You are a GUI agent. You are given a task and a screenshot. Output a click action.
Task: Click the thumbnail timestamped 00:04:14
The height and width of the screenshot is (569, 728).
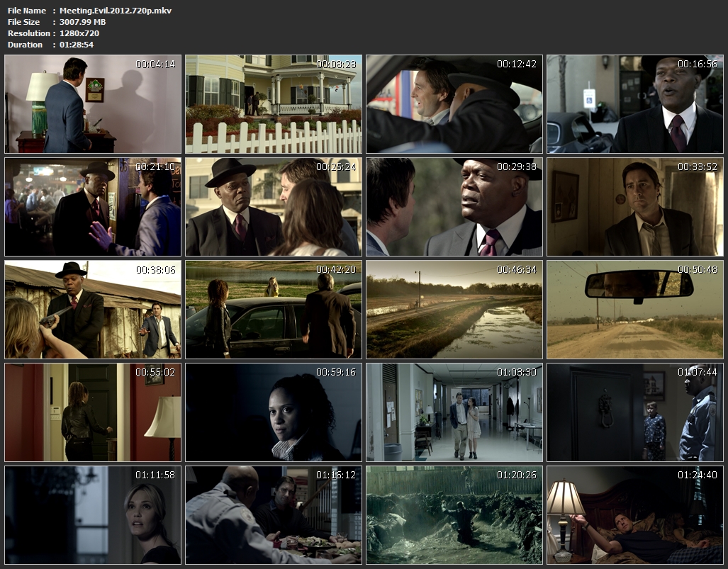pyautogui.click(x=93, y=104)
